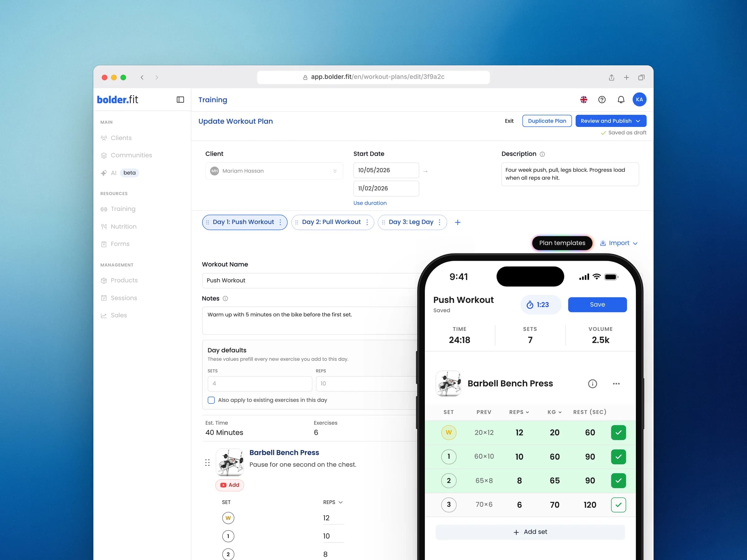747x560 pixels.
Task: Open REPS dropdown on phone preview
Action: click(519, 412)
